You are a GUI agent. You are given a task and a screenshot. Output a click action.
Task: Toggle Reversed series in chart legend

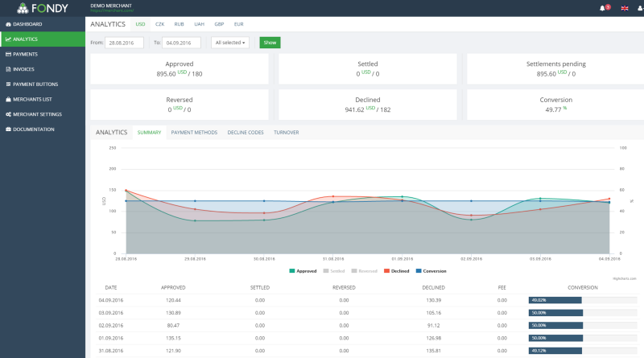[365, 271]
